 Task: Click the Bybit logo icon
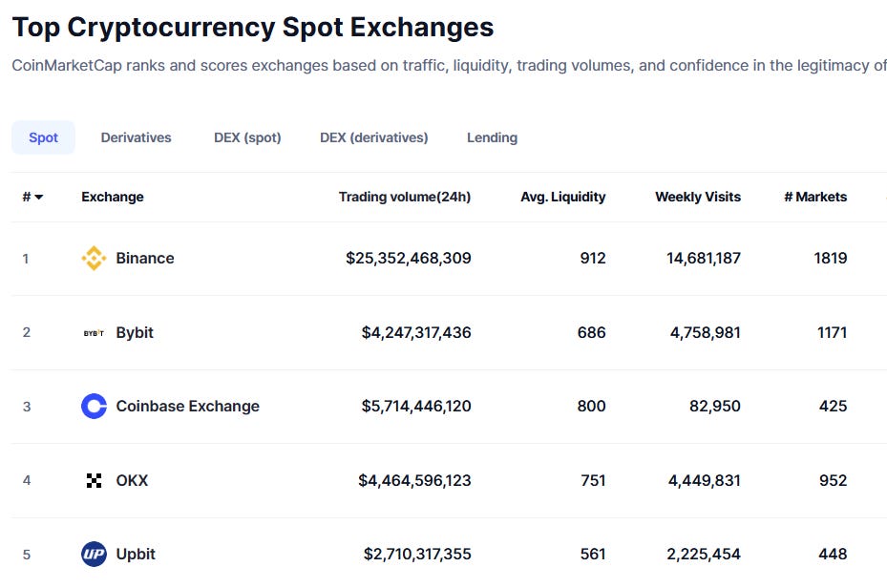[x=94, y=333]
